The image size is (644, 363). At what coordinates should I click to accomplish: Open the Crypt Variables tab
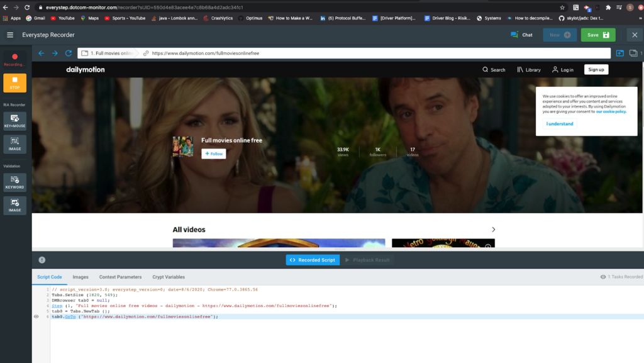point(169,277)
